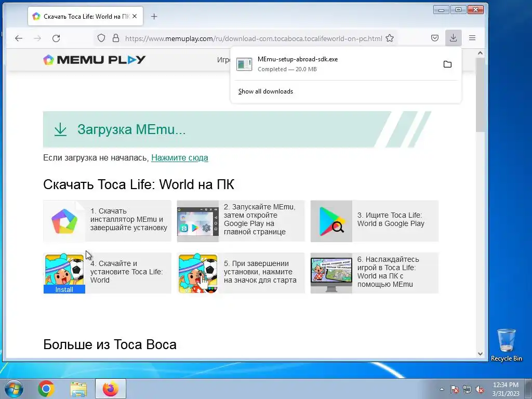This screenshot has width=532, height=399.
Task: Click the Загрузка MEmu banner text
Action: [131, 129]
